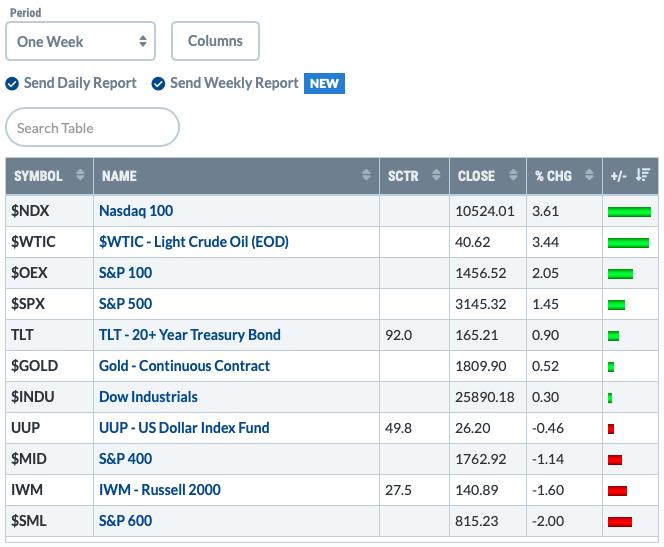Image resolution: width=664 pixels, height=547 pixels.
Task: Click the close value 25890.18
Action: 485,397
